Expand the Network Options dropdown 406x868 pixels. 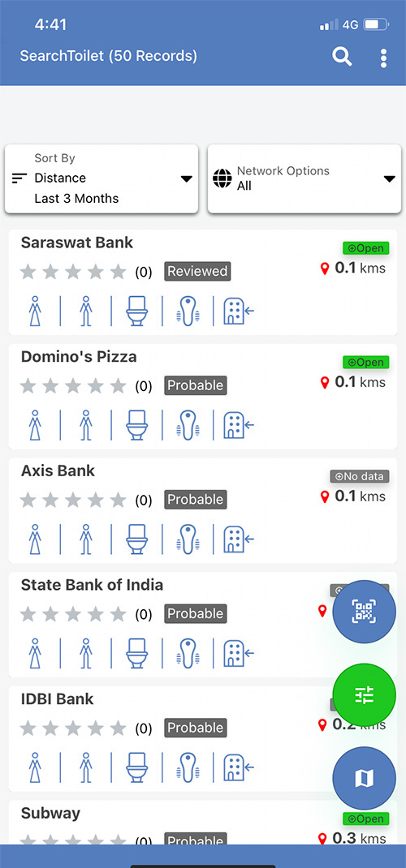[304, 178]
